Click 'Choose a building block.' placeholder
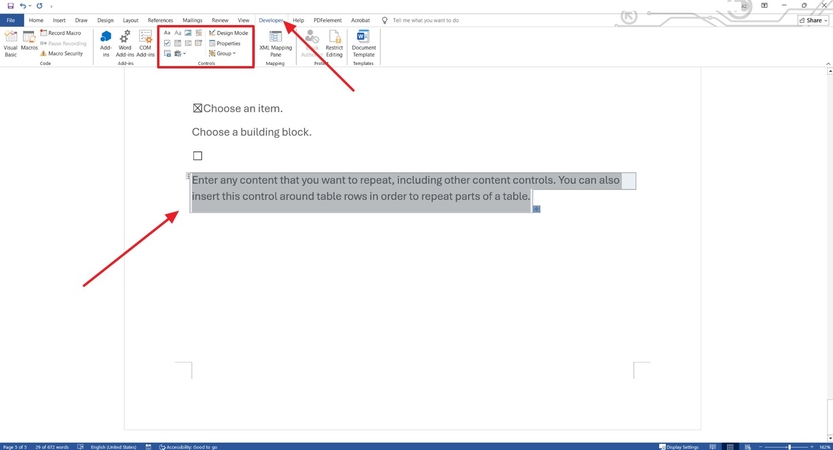Image resolution: width=833 pixels, height=450 pixels. click(251, 132)
